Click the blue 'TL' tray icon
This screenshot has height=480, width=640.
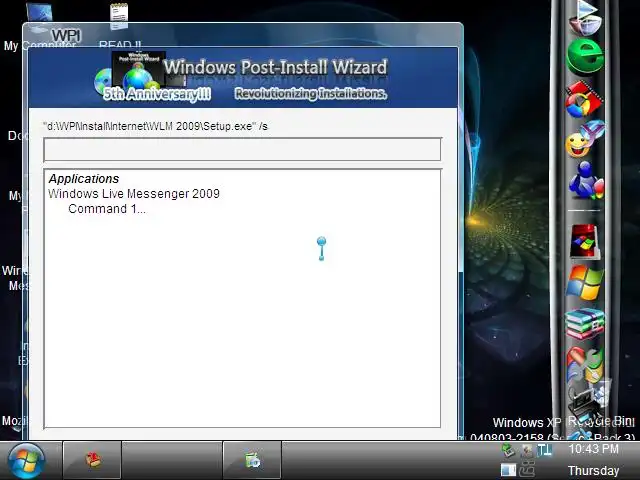tap(544, 450)
